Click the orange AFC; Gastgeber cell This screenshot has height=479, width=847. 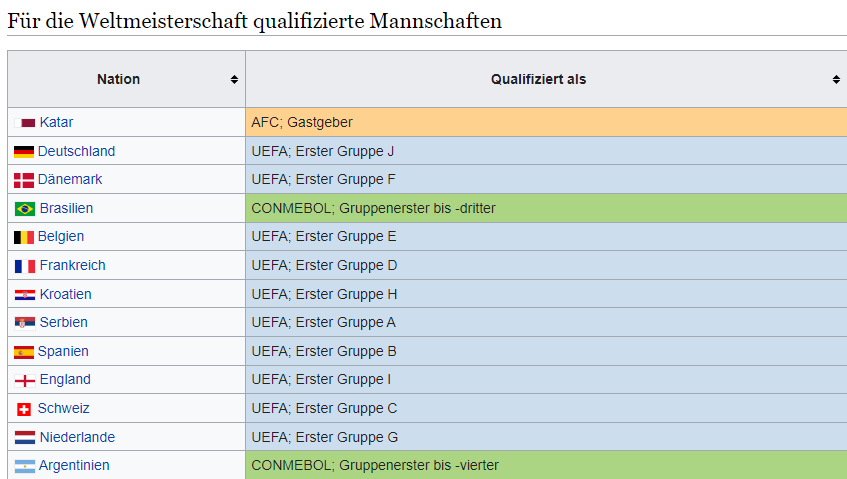545,122
